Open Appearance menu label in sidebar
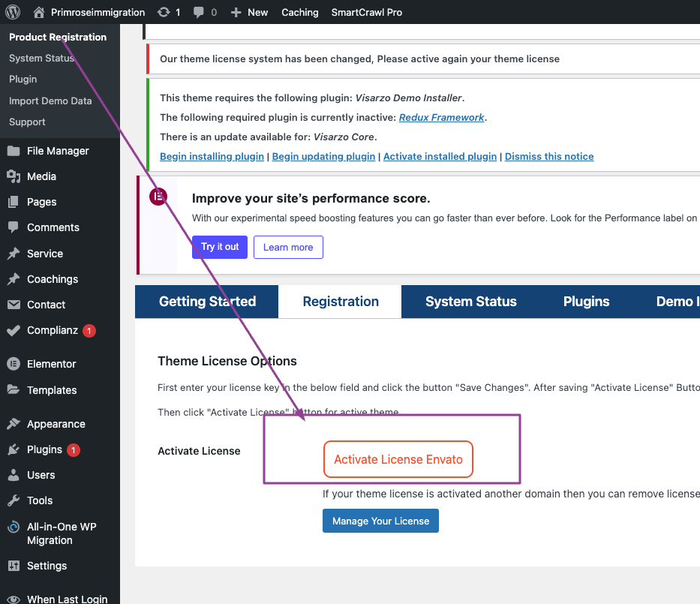Image resolution: width=700 pixels, height=604 pixels. click(56, 424)
